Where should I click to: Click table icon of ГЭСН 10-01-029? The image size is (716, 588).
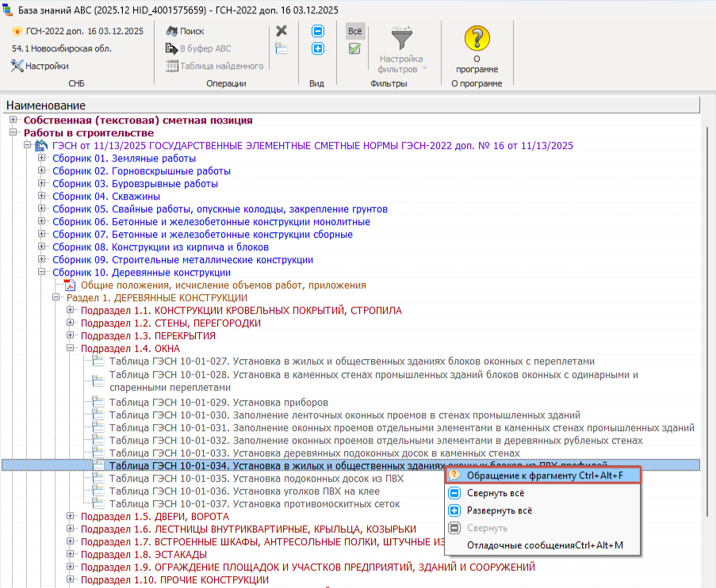(x=98, y=402)
